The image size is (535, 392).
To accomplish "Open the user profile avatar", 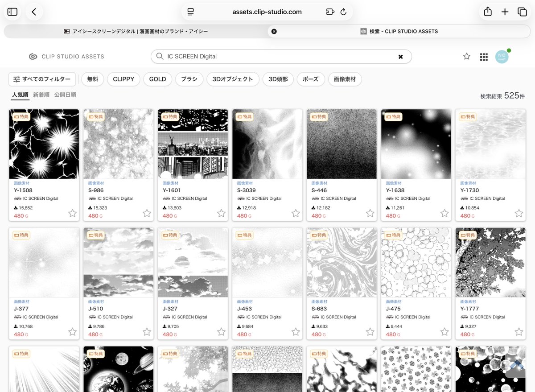I will (x=502, y=57).
